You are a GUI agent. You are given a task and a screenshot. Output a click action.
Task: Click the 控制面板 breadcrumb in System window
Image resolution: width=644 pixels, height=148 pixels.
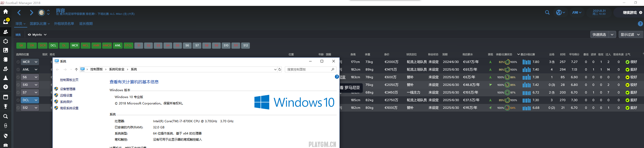(96, 69)
